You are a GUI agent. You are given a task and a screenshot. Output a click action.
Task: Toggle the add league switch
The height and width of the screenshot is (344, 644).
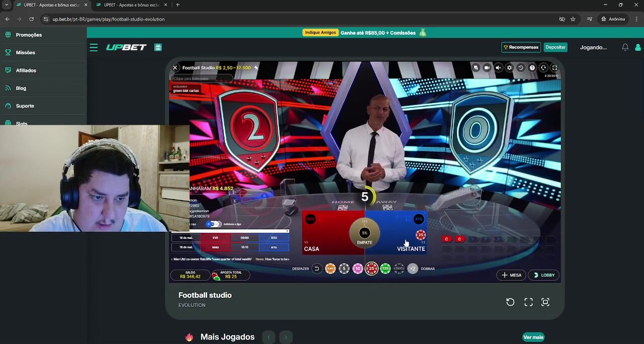(x=213, y=224)
